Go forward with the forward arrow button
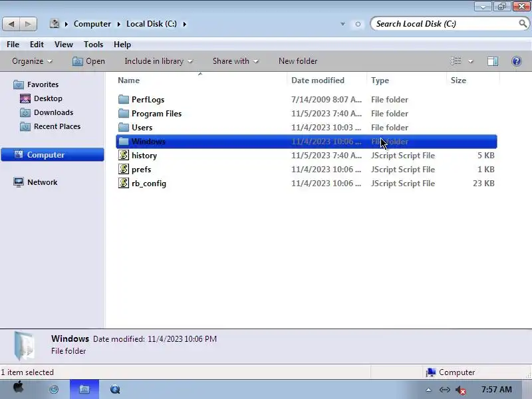 (x=28, y=24)
